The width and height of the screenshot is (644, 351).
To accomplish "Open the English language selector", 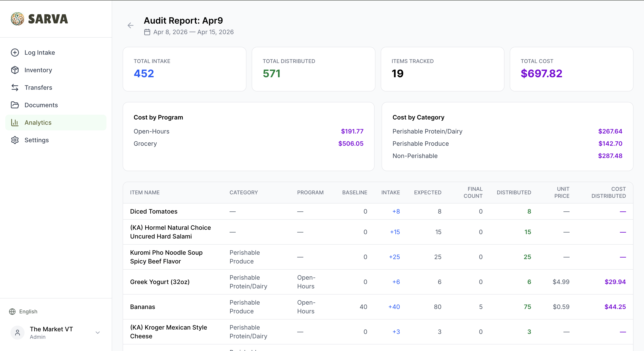I will point(28,312).
